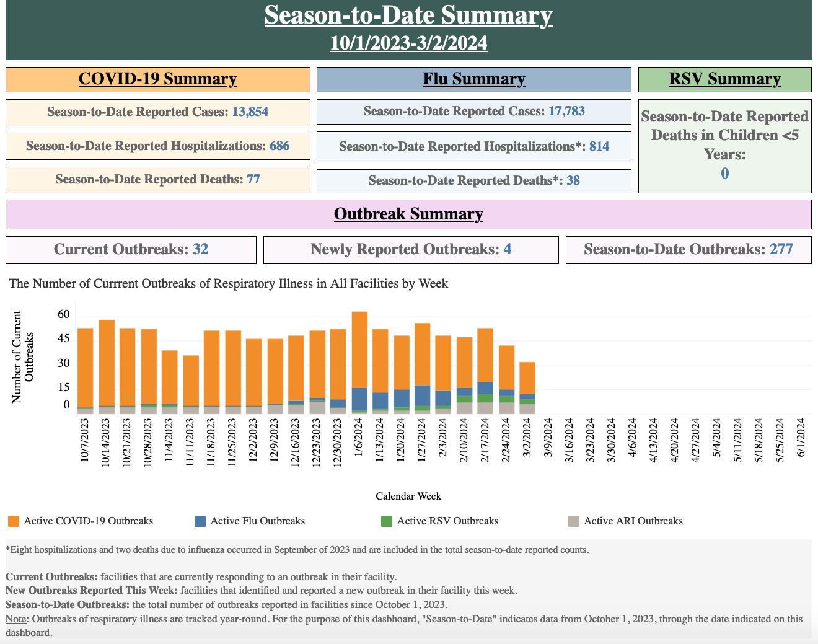
Task: Click the COVID-19 Summary heading
Action: coord(157,79)
